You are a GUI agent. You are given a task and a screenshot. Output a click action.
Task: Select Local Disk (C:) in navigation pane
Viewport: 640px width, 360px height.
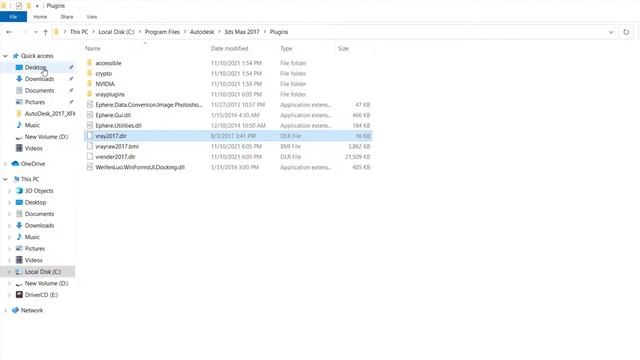(42, 272)
